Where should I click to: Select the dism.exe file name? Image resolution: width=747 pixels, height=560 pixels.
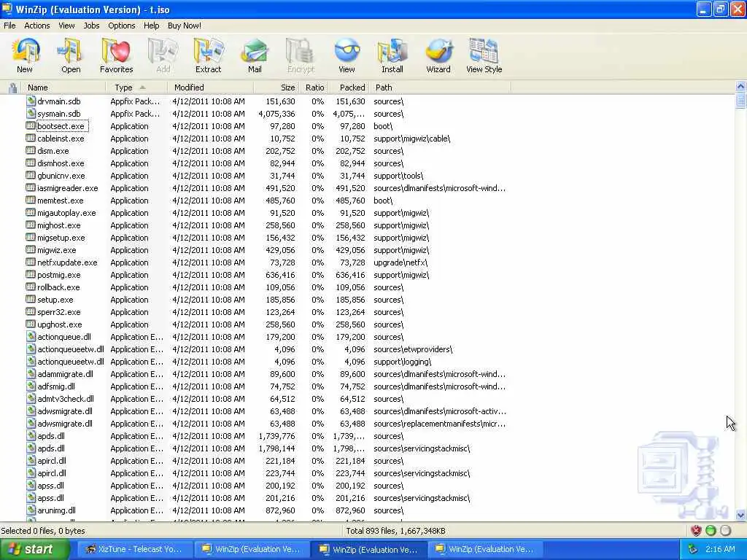(x=53, y=151)
